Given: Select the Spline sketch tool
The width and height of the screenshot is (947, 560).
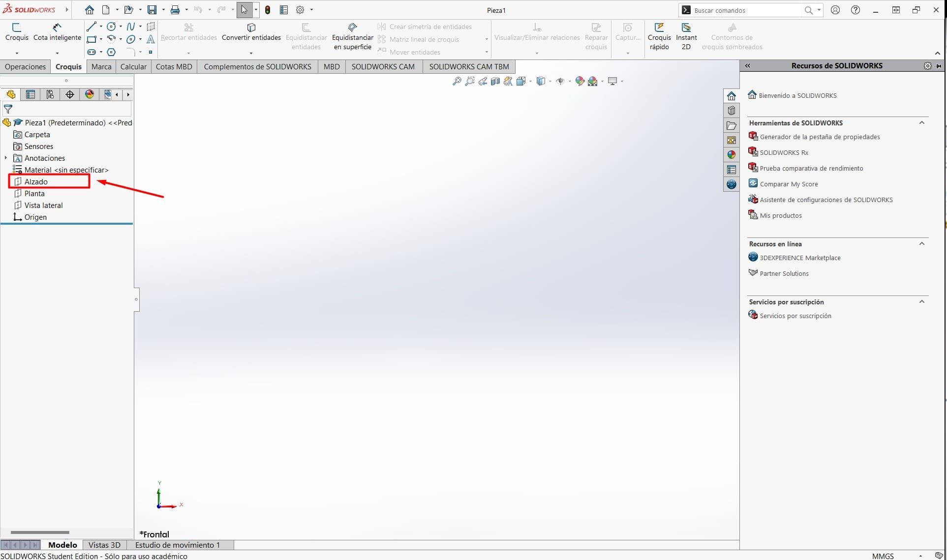Looking at the screenshot, I should pos(130,27).
